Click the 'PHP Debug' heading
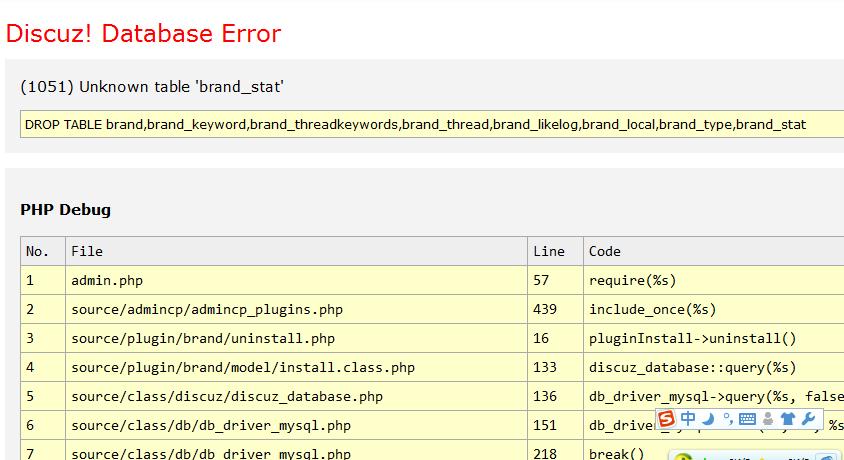The height and width of the screenshot is (460, 844). click(65, 209)
